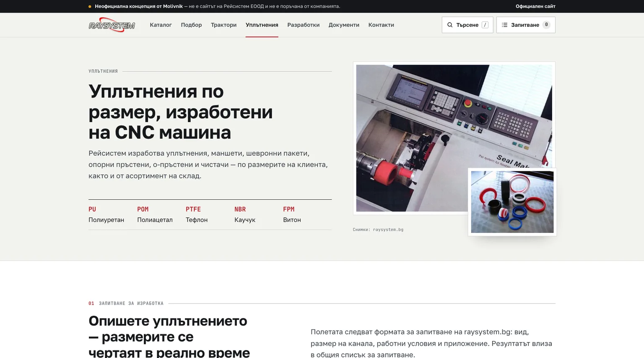Image resolution: width=644 pixels, height=358 pixels.
Task: Click the 'Неофициална концепция от Molivnik' banner text
Action: click(x=139, y=6)
